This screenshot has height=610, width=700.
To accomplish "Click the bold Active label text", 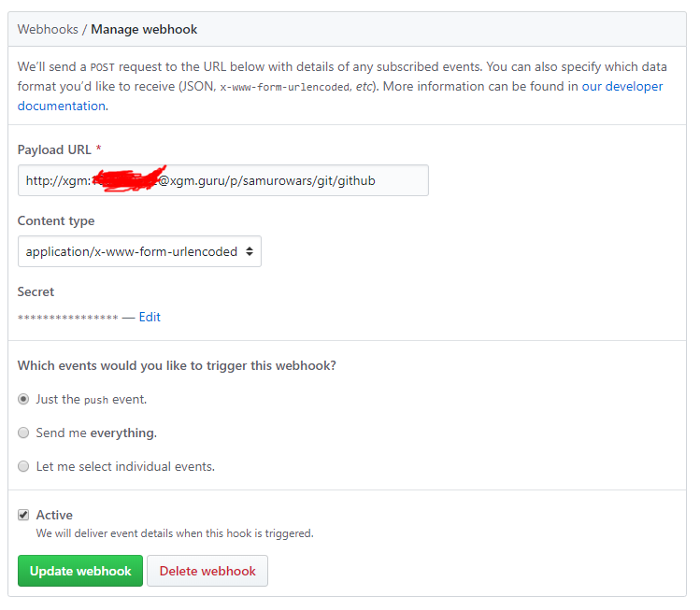I will pyautogui.click(x=54, y=515).
